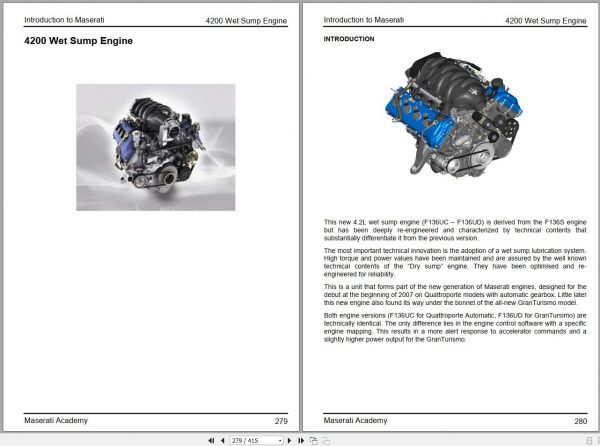Click the page number 279 in footer
The height and width of the screenshot is (446, 600).
pyautogui.click(x=281, y=421)
